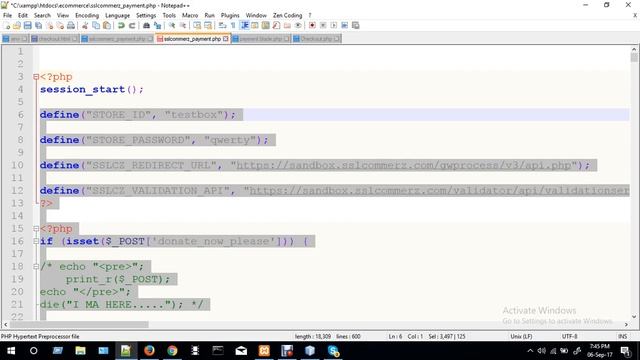The height and width of the screenshot is (360, 640).
Task: Click the Print toolbar icon
Action: [71, 25]
